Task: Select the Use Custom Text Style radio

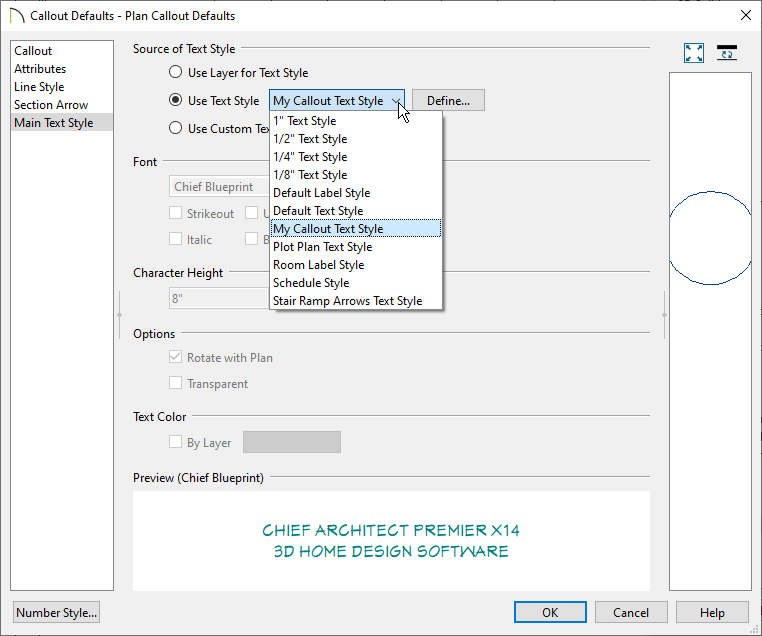Action: (175, 128)
